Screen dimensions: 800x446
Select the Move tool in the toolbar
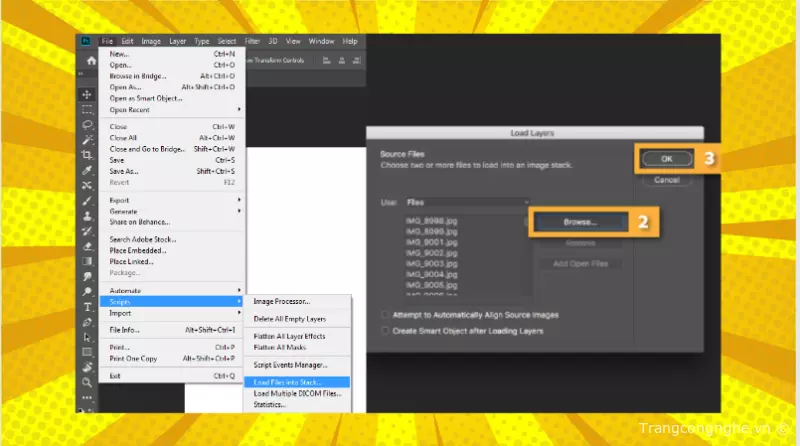(x=88, y=94)
